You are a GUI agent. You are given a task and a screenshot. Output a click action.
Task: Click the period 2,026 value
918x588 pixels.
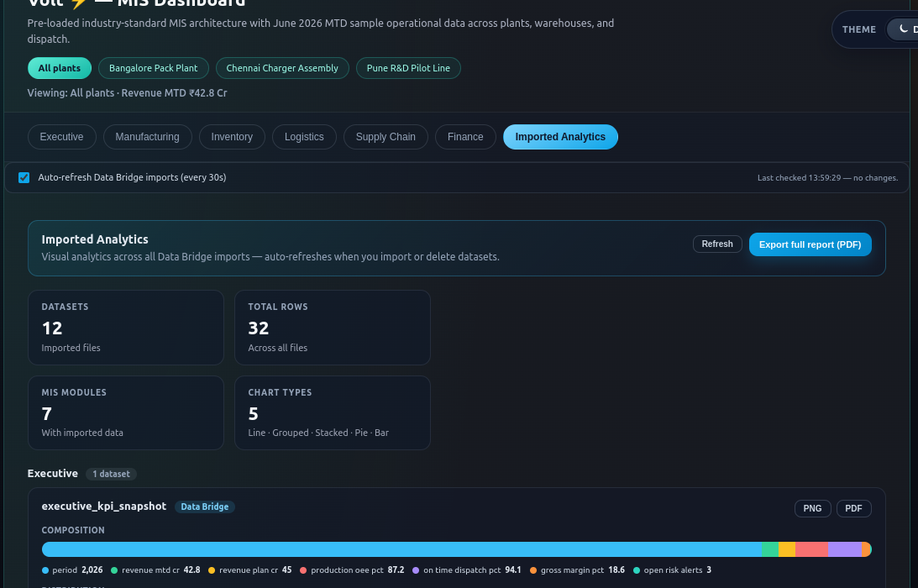point(92,570)
